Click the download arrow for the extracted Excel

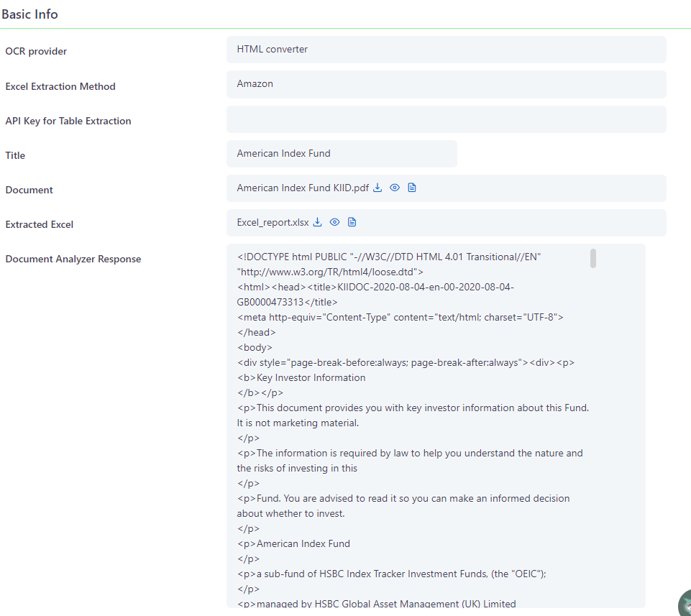317,221
